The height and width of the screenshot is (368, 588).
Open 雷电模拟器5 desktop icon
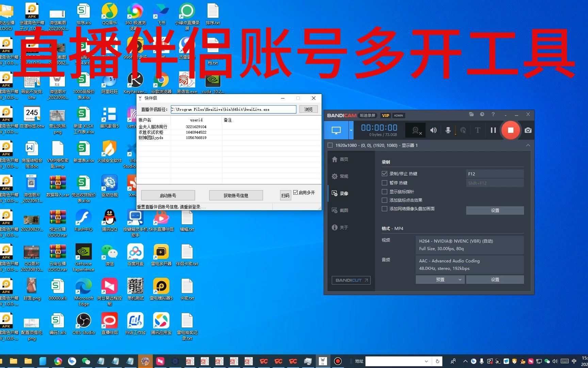tap(161, 290)
